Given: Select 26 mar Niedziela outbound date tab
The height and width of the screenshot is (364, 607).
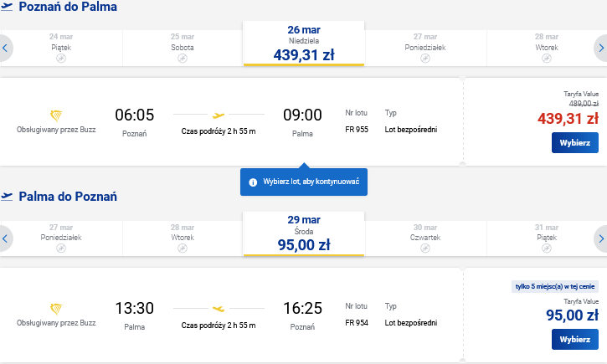Looking at the screenshot, I should coord(304,44).
